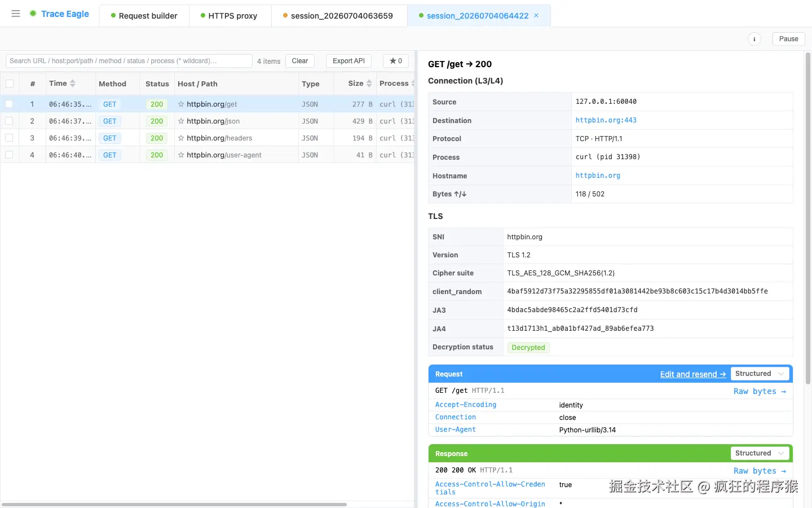Click the Decrypted status badge

coord(528,348)
